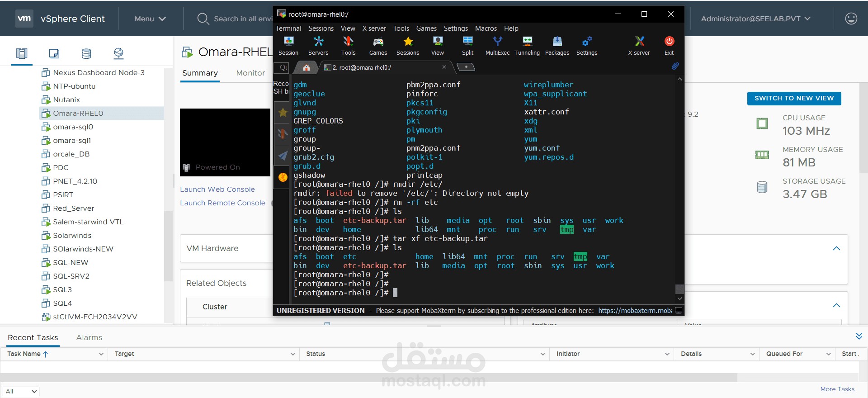
Task: Click the terminal scrollbar down arrow
Action: tap(679, 299)
